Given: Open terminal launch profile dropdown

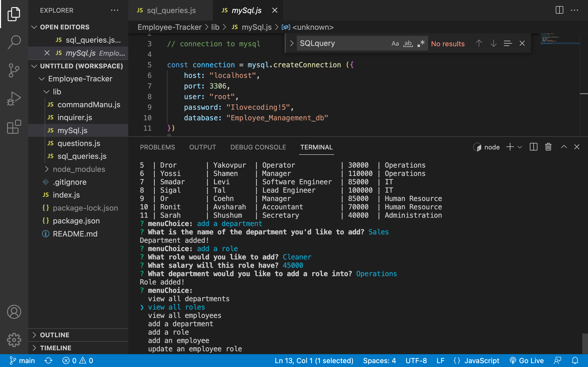Looking at the screenshot, I should [x=520, y=147].
